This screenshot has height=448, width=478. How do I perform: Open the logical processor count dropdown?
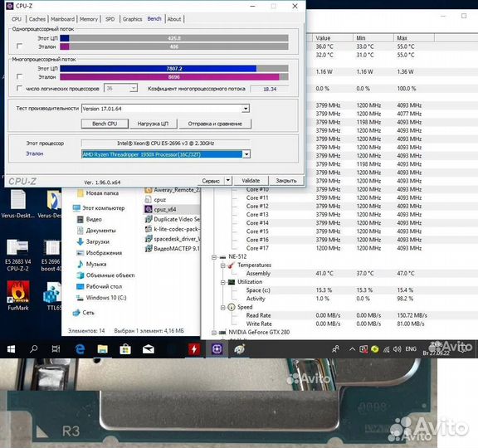pos(134,89)
